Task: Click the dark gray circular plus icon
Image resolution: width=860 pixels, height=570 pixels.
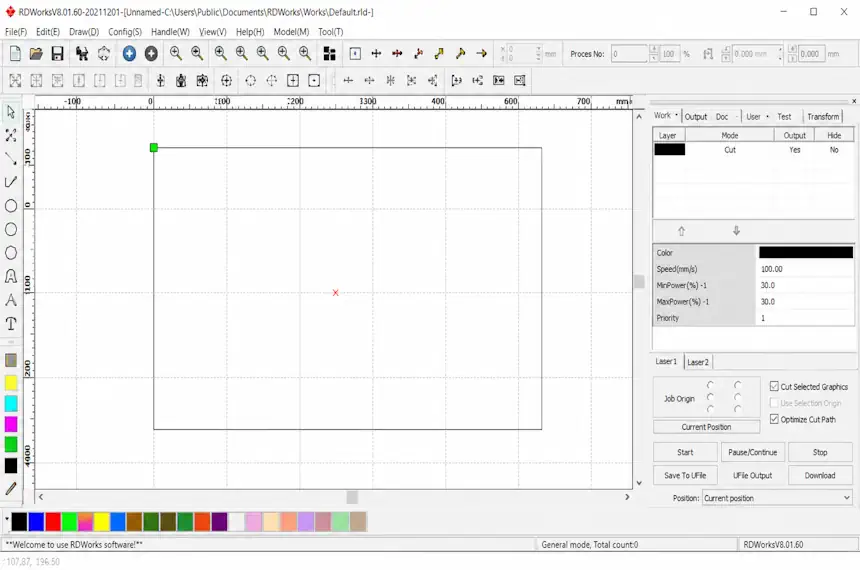Action: (x=151, y=53)
